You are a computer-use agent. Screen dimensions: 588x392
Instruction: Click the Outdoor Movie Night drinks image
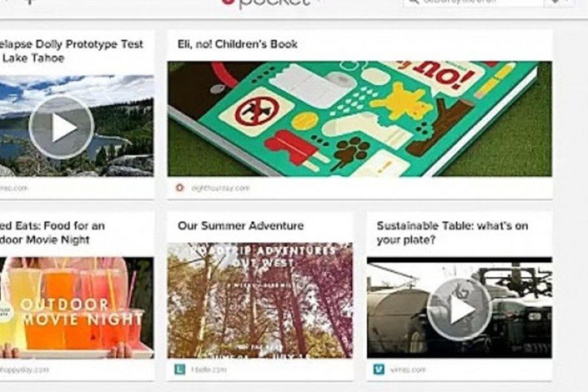(77, 308)
